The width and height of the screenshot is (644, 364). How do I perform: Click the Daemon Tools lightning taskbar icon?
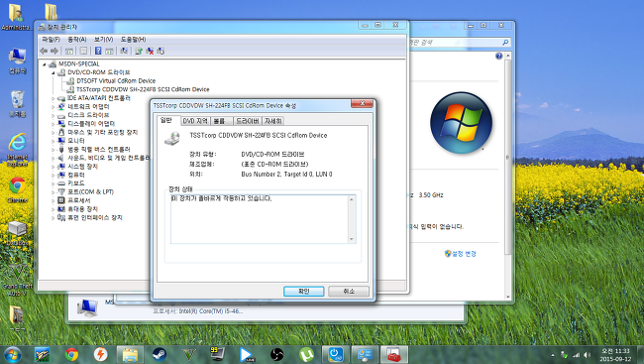pos(101,354)
